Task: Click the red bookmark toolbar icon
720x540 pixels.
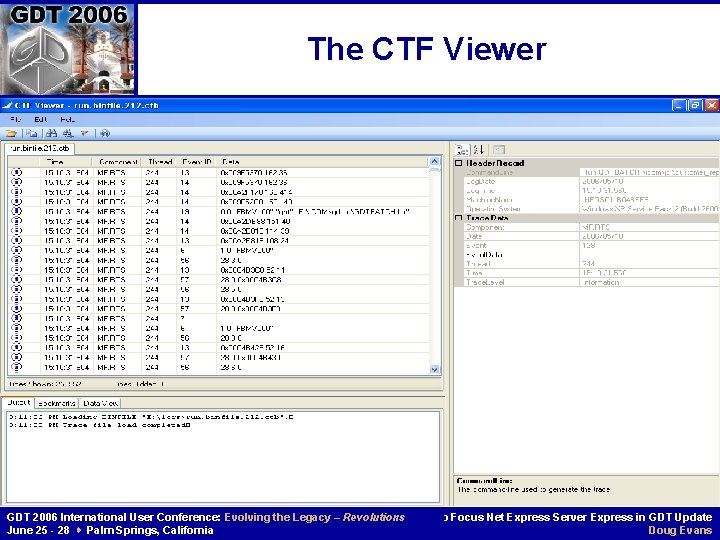Action: pos(84,134)
